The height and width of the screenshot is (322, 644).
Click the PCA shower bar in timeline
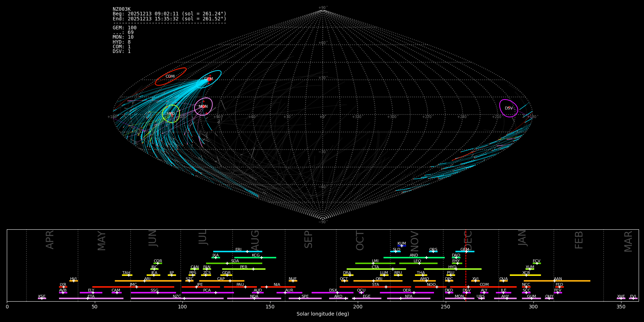coord(208,293)
